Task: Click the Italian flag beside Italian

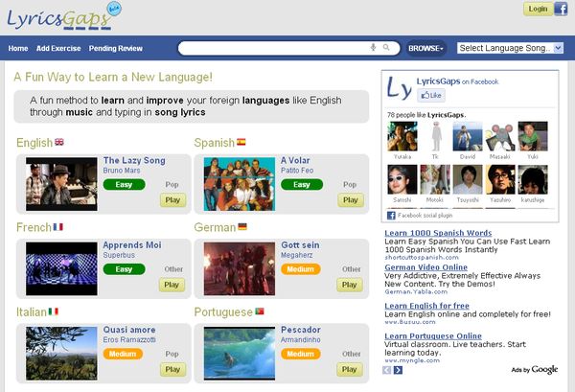Action: click(x=54, y=311)
